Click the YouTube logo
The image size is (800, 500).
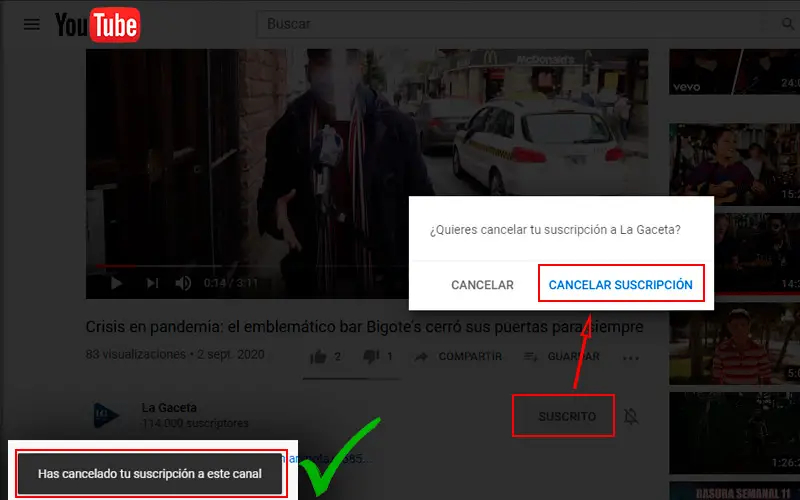pyautogui.click(x=97, y=24)
